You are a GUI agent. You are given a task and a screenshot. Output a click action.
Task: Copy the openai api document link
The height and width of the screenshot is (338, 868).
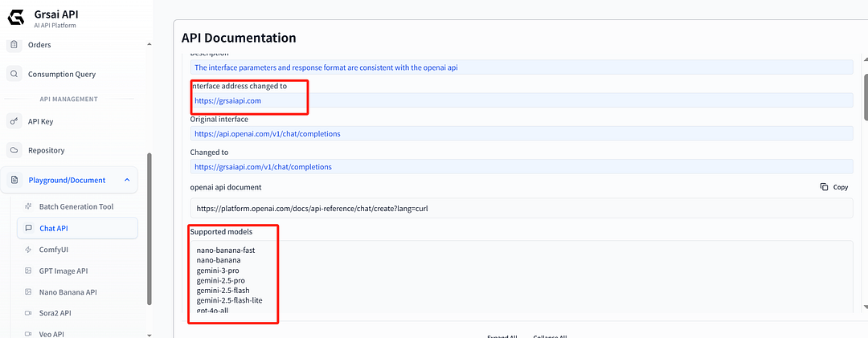[834, 187]
